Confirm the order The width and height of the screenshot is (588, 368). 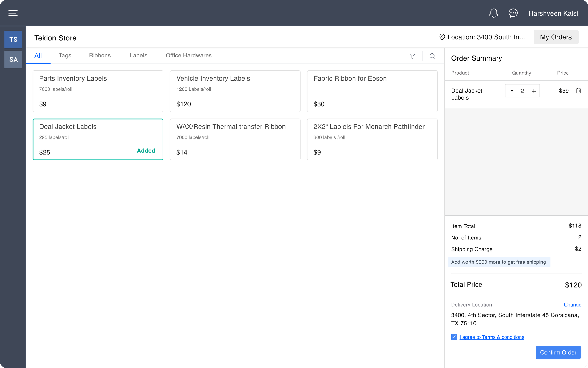(x=558, y=352)
